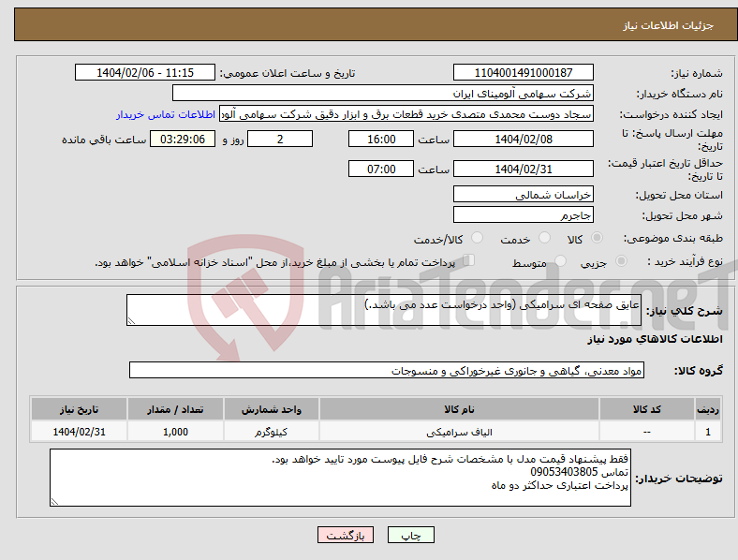Click the شرح کلی نیاز label
Image resolution: width=738 pixels, height=560 pixels.
pyautogui.click(x=685, y=311)
